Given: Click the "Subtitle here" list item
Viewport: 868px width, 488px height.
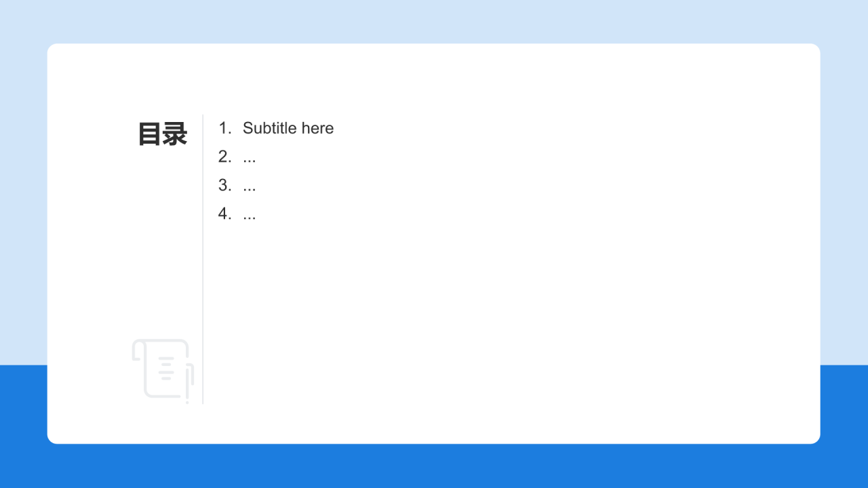Looking at the screenshot, I should [x=288, y=128].
